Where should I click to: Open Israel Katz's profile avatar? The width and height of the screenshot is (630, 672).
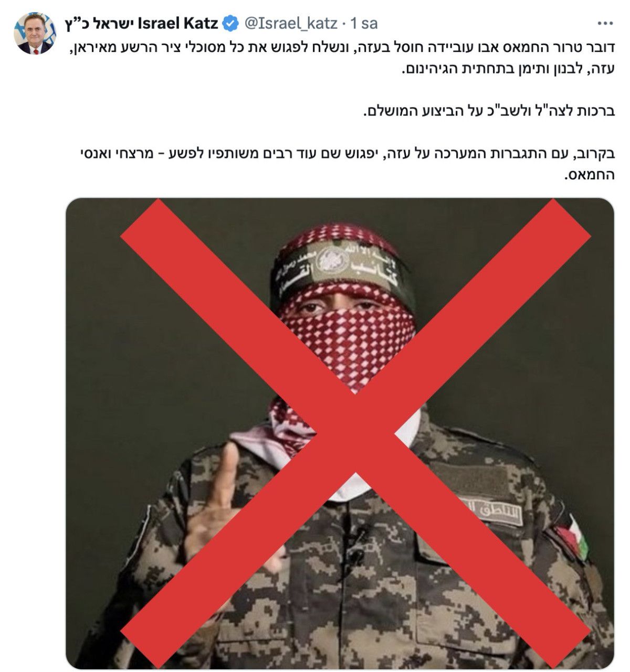(x=34, y=33)
